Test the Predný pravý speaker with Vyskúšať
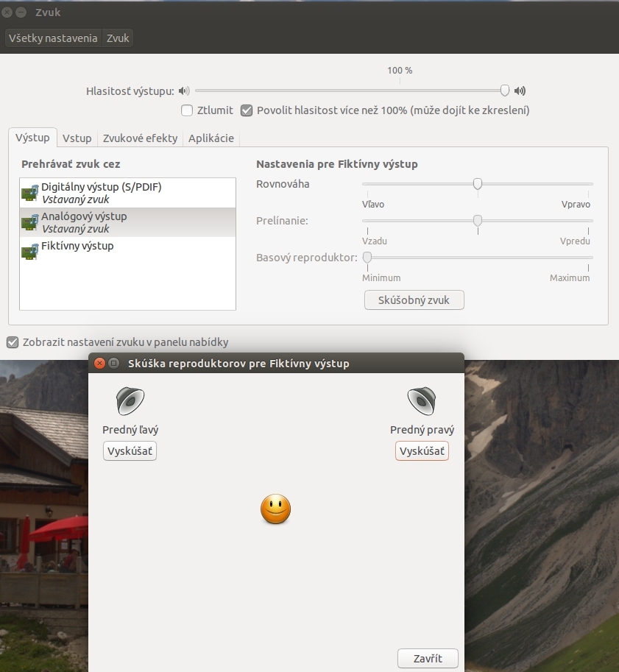 (422, 451)
